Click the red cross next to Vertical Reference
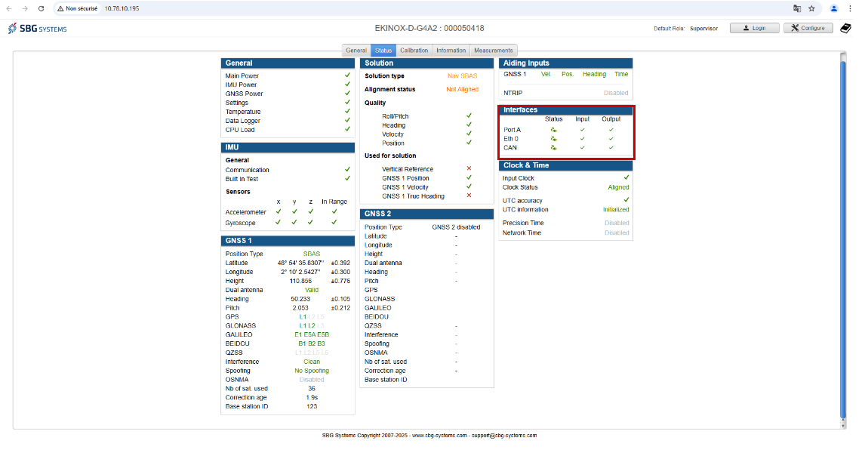The width and height of the screenshot is (868, 456). coord(469,169)
